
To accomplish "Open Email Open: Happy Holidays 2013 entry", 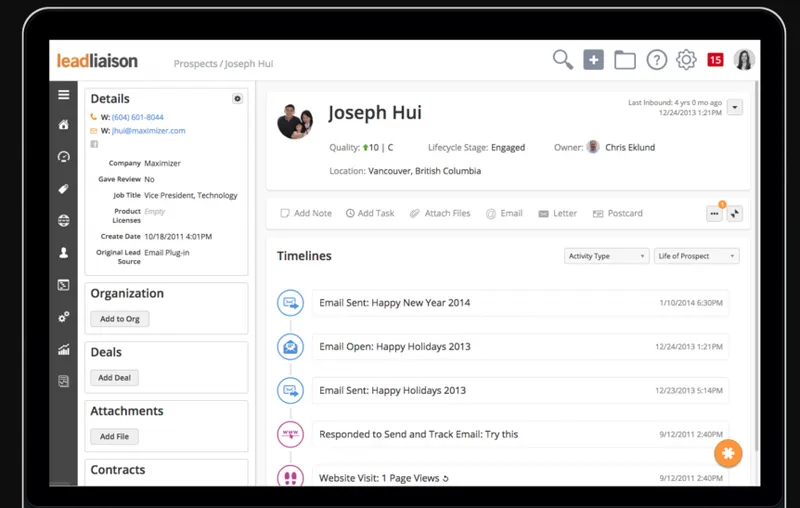I will pos(520,347).
